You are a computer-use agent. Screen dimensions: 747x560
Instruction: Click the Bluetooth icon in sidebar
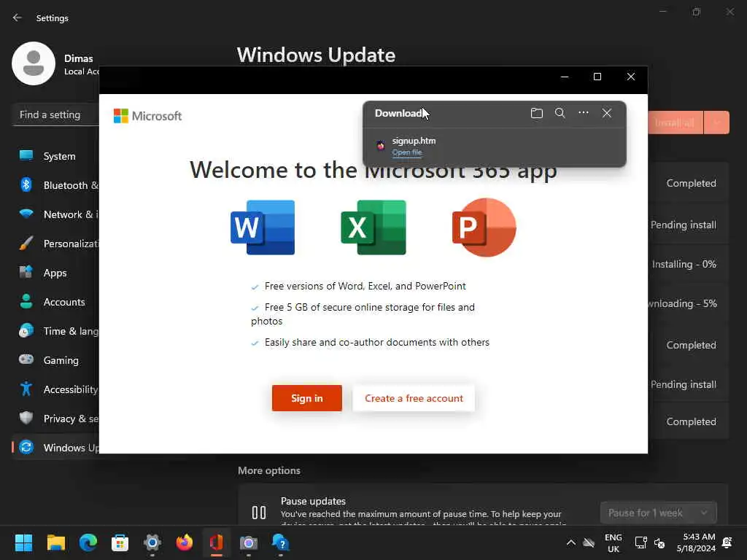[x=26, y=184]
